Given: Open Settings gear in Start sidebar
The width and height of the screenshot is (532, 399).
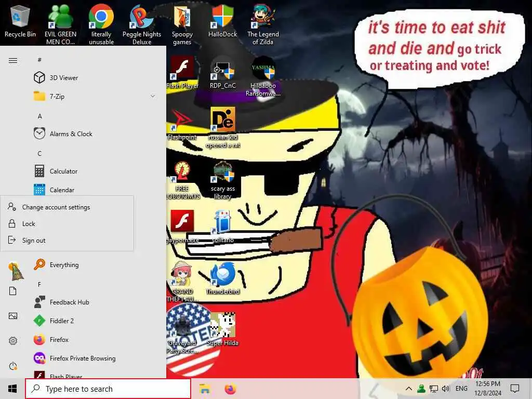Looking at the screenshot, I should click(x=13, y=341).
